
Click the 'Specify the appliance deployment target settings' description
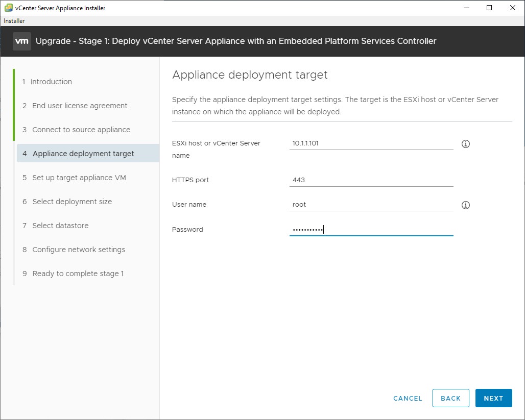coord(335,106)
